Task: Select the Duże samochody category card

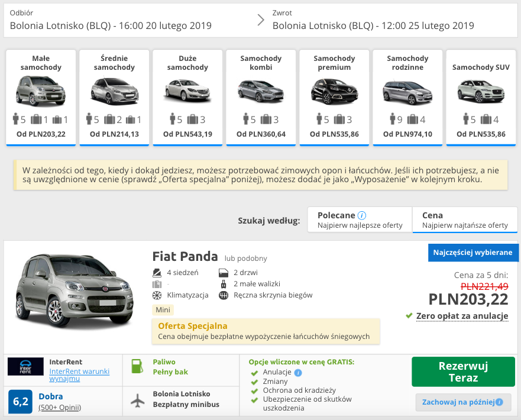Action: coord(187,98)
